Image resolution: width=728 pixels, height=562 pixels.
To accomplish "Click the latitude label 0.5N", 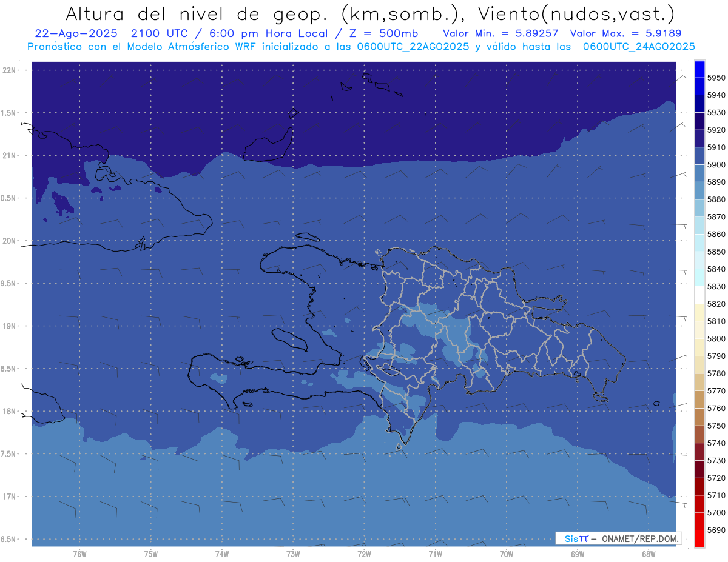I will click(9, 198).
